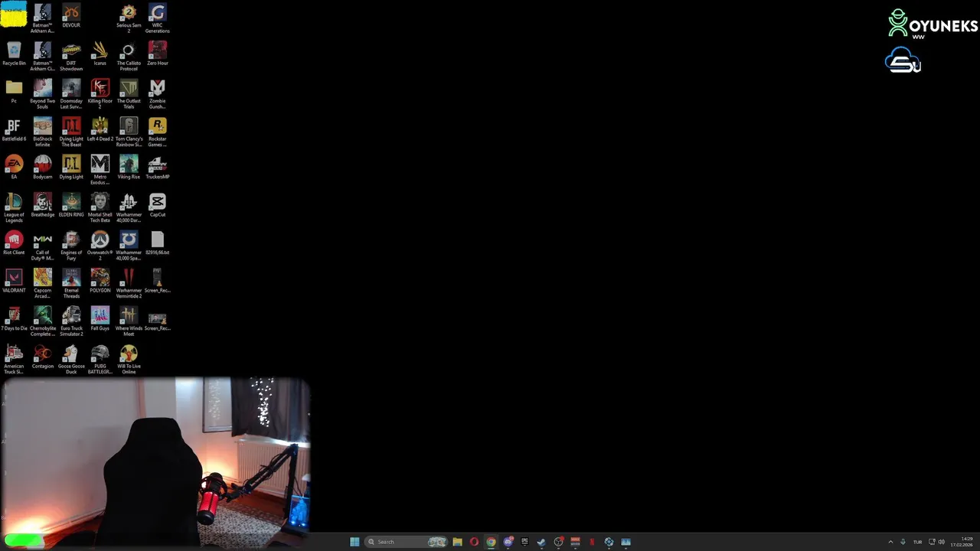This screenshot has width=980, height=551.
Task: Select the 82916,66.txt file
Action: (x=157, y=243)
